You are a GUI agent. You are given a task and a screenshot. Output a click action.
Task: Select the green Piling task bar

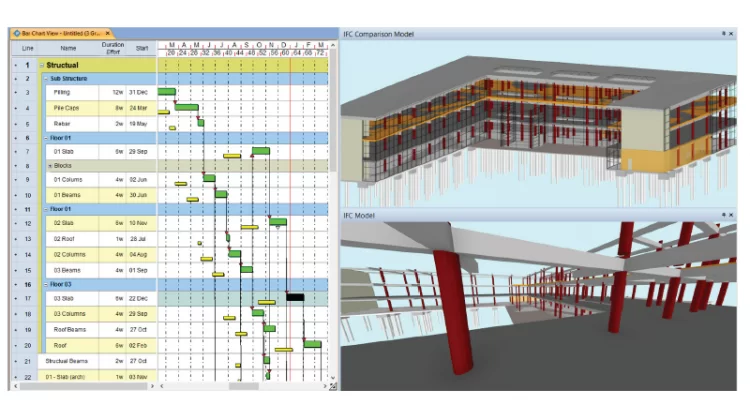point(166,92)
